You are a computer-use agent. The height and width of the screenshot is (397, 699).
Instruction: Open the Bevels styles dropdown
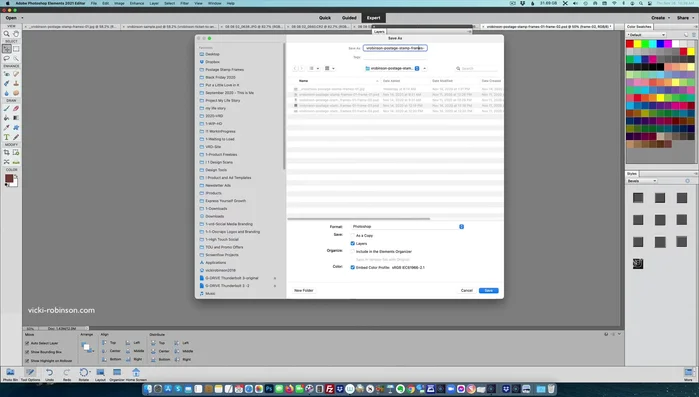click(641, 181)
